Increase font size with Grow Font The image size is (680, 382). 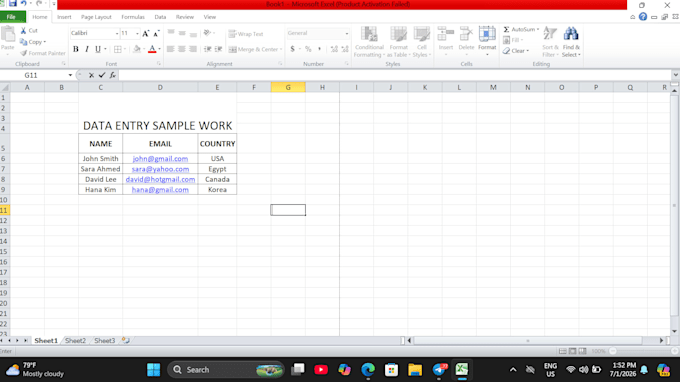[x=146, y=33]
